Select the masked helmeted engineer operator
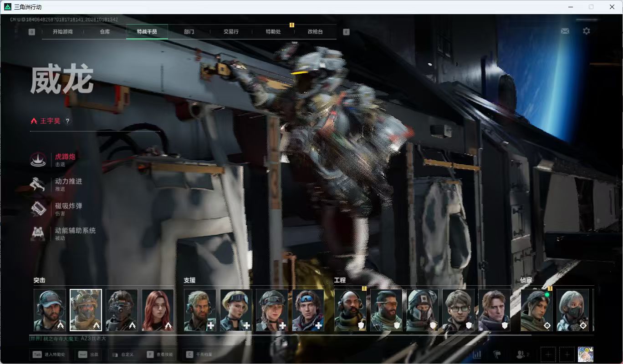This screenshot has height=364, width=623. pyautogui.click(x=422, y=310)
